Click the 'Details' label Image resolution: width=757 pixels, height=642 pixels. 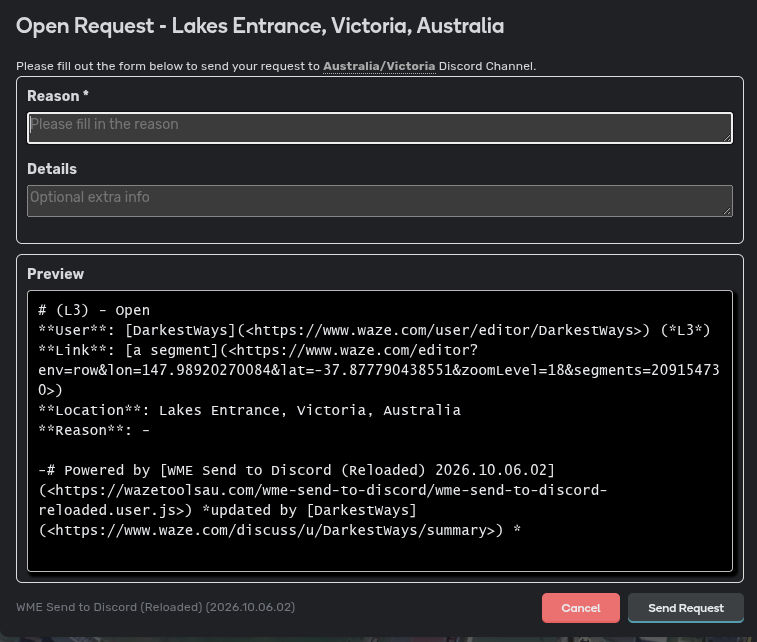52,169
